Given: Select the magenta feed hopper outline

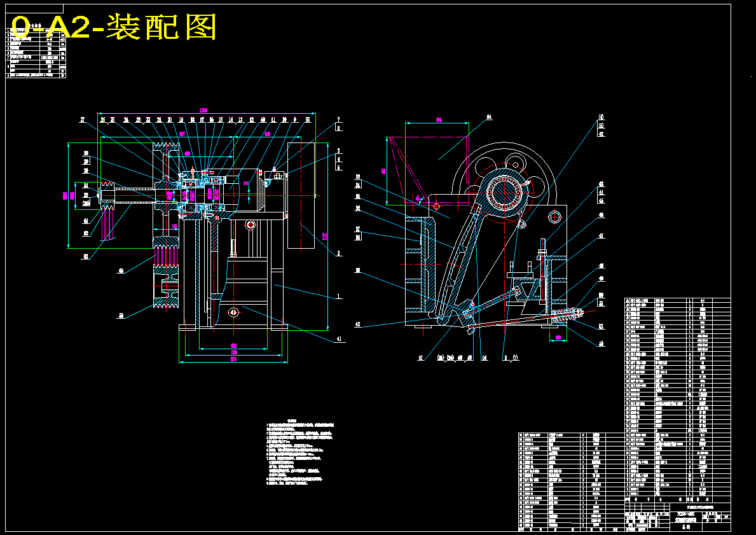Looking at the screenshot, I should (x=428, y=170).
